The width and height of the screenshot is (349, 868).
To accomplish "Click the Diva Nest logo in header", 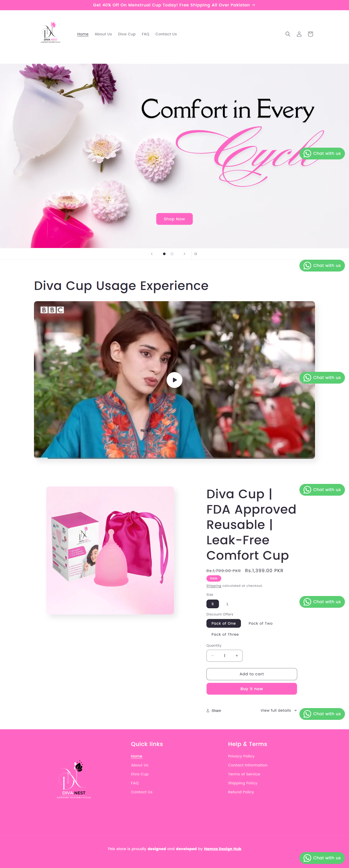I will pos(51,33).
